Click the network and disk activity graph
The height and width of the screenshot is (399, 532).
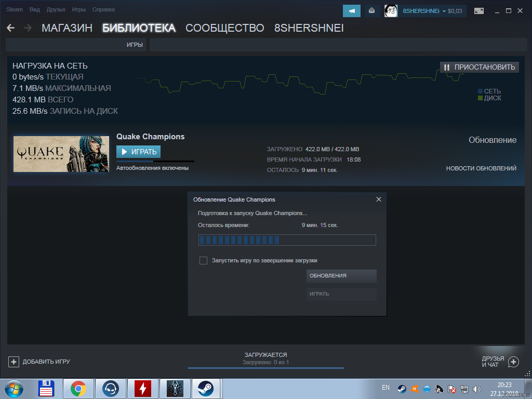tap(300, 82)
